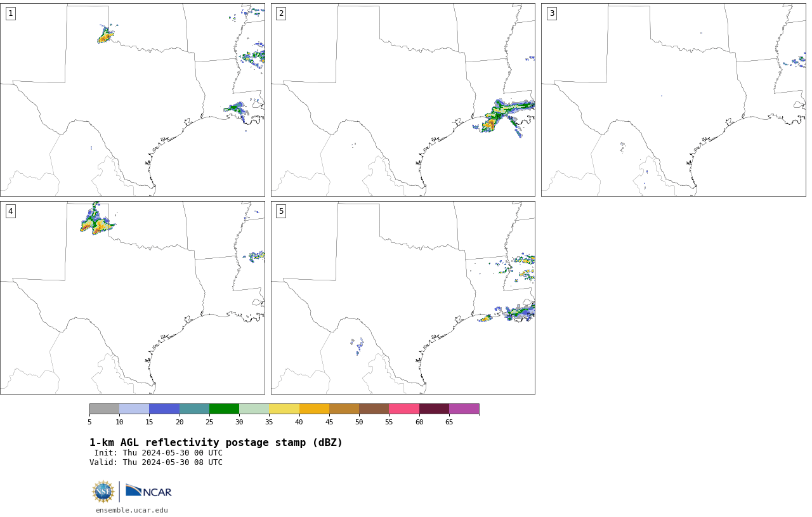This screenshot has width=812, height=517.
Task: Click the colorbar tick label 50
Action: pos(359,422)
